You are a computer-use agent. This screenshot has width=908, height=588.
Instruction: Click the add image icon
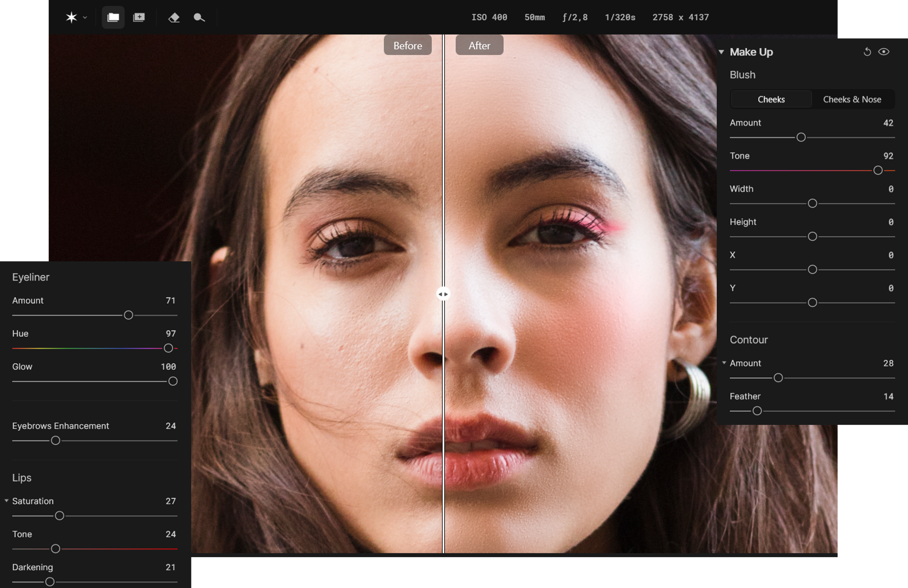click(139, 17)
